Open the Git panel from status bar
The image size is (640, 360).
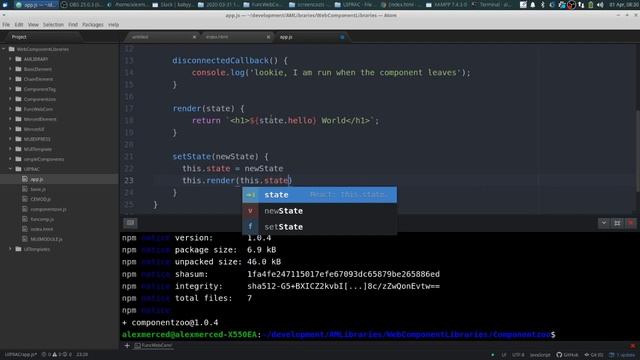(594, 355)
